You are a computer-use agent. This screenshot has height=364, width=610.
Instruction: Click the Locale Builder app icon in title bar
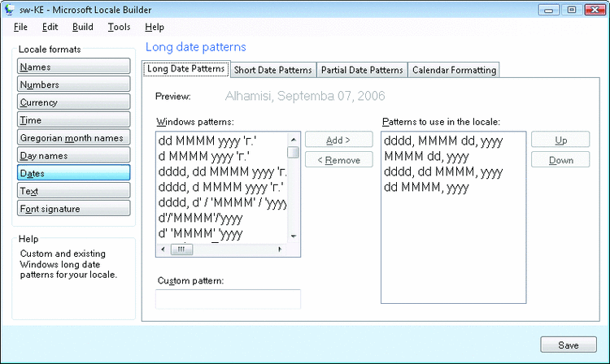(x=9, y=10)
